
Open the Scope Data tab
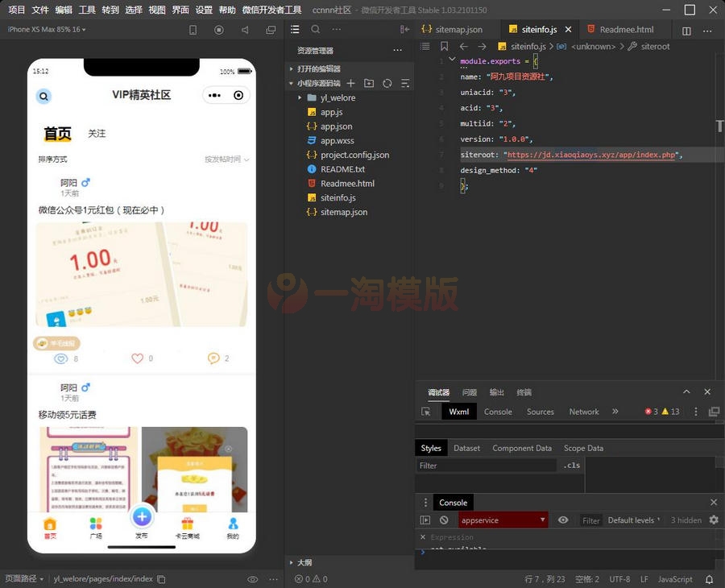583,448
